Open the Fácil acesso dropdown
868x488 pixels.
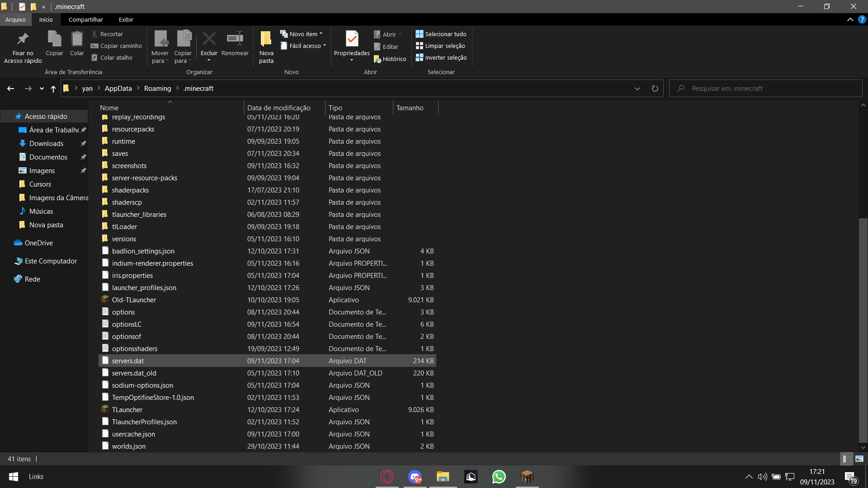coord(303,46)
